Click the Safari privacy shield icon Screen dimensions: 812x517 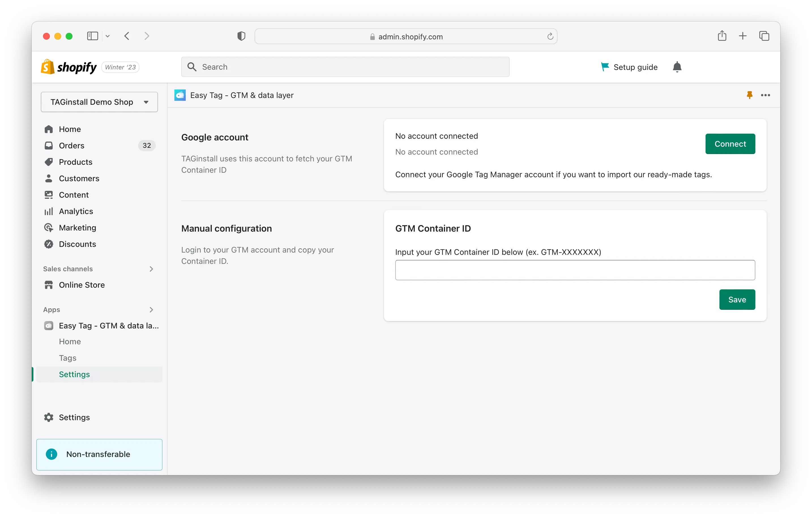[x=241, y=36]
